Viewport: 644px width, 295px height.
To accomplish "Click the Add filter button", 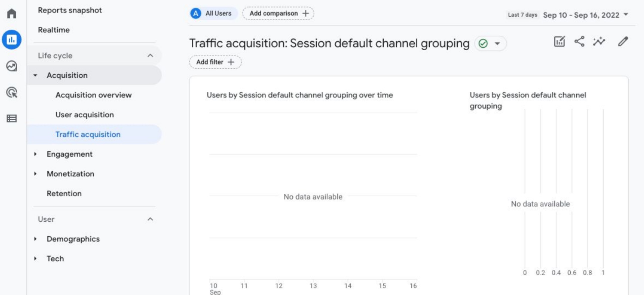I will point(215,62).
